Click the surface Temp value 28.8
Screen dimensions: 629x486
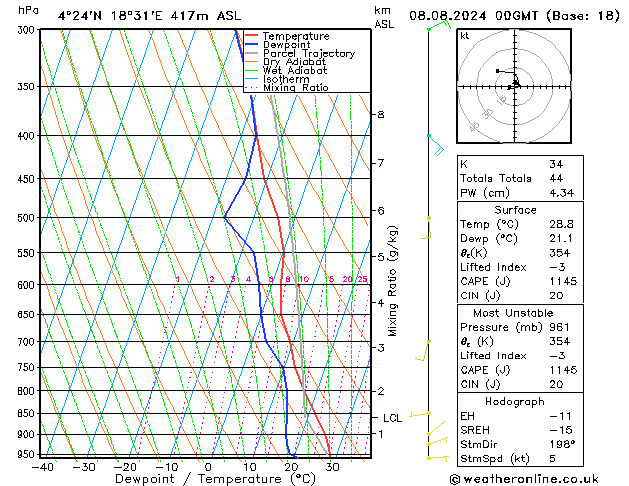[x=561, y=224]
